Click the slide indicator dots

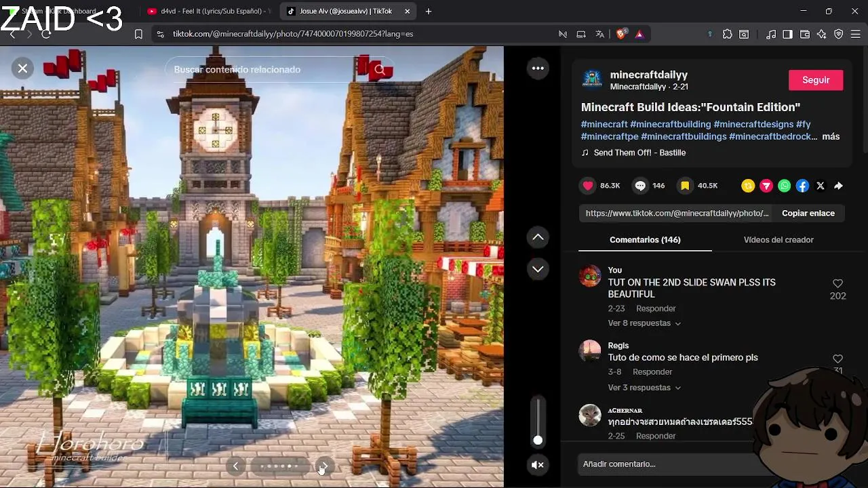(279, 466)
